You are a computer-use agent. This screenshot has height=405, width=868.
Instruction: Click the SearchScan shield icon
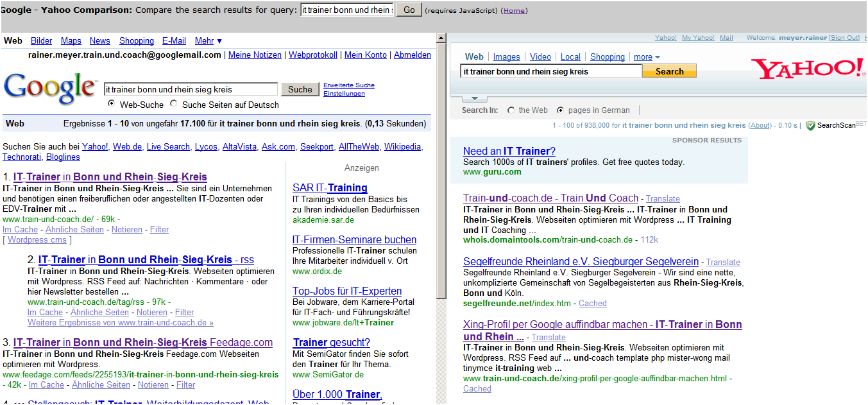810,126
